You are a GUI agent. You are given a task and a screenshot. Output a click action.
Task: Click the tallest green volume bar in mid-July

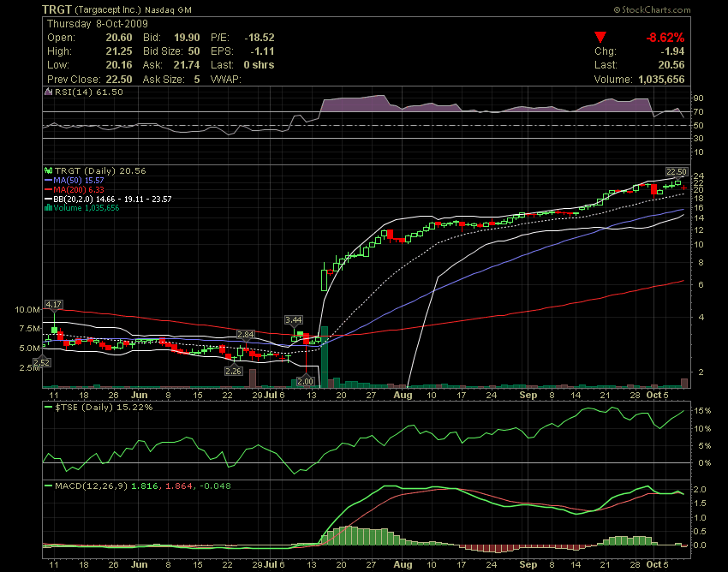[324, 356]
